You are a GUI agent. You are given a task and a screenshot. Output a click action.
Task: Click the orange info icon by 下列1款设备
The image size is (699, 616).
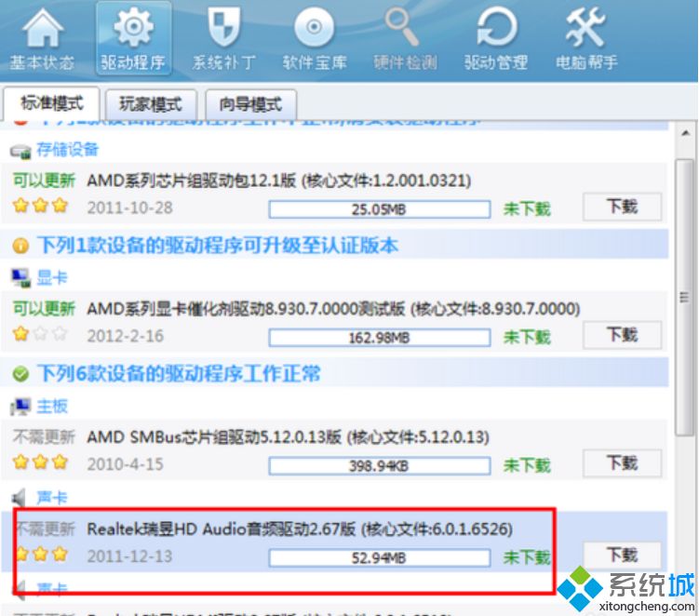click(20, 246)
